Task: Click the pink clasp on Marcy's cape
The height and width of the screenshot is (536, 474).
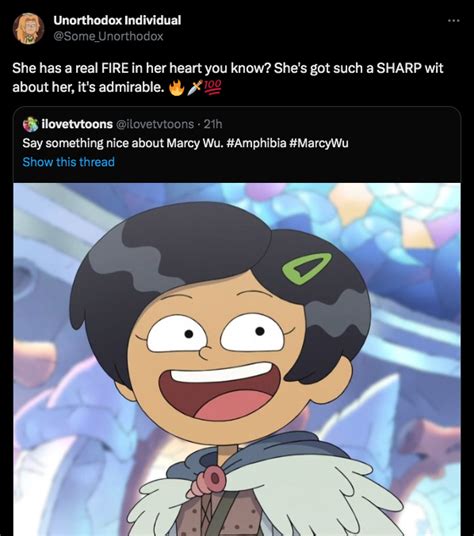Action: 209,480
